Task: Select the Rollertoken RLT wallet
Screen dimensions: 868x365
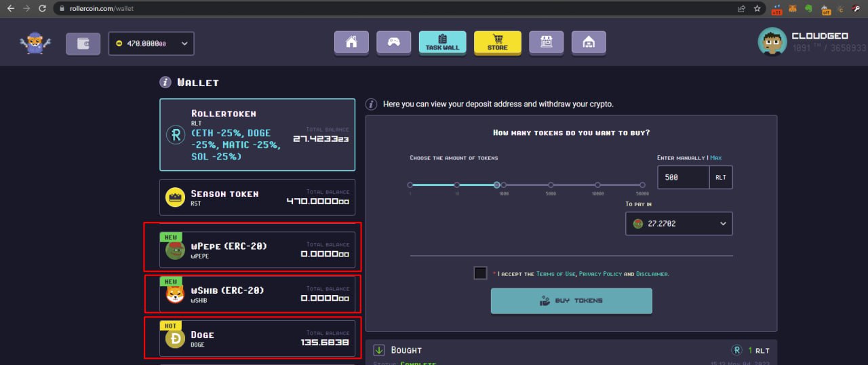Action: 257,135
